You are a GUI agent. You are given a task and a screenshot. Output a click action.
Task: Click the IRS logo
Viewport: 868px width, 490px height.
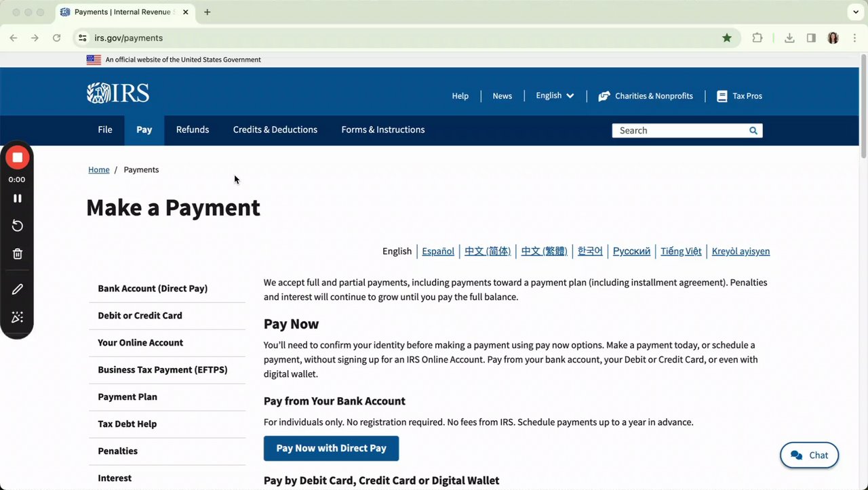[118, 93]
